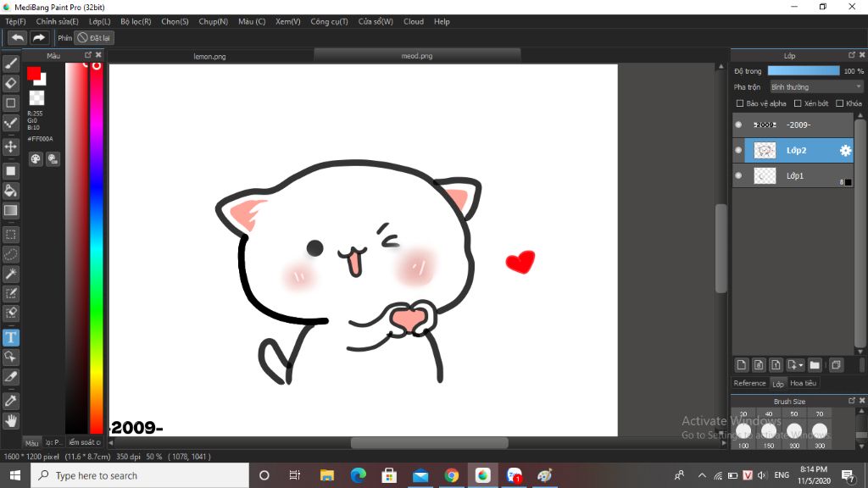Select the Select Pen tool
Screen dimensions: 868x488
click(x=10, y=293)
